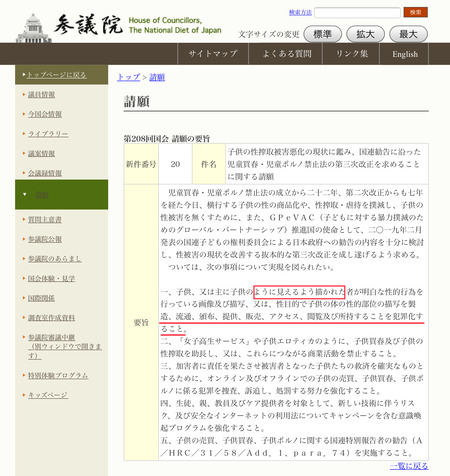Open 調査室作成資料 in the sidebar
The height and width of the screenshot is (476, 450).
click(x=51, y=318)
